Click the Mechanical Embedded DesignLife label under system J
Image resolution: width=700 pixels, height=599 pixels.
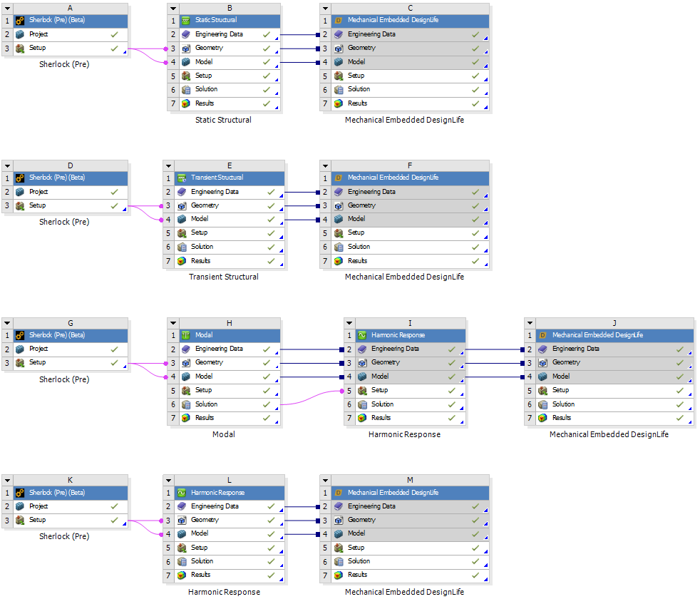pos(609,434)
